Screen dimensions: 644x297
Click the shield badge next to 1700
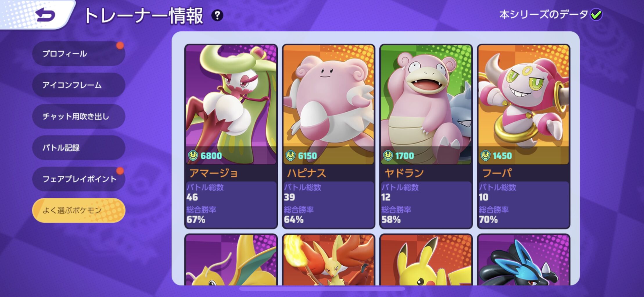[388, 155]
